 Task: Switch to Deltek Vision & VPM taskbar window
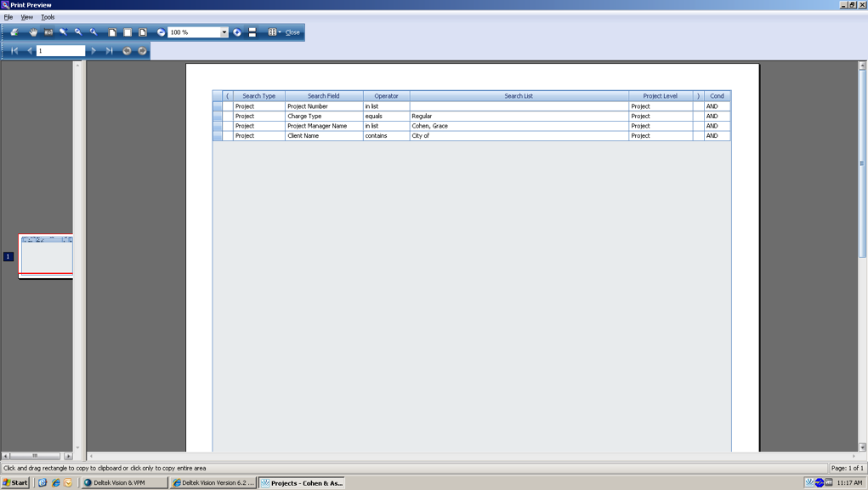coord(124,482)
